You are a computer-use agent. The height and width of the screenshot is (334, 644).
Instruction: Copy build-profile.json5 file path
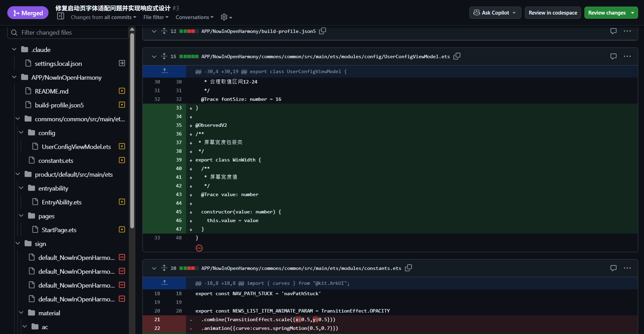(x=323, y=31)
